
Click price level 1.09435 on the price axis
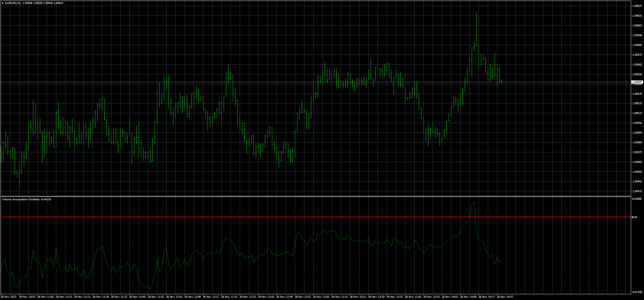coord(637,191)
